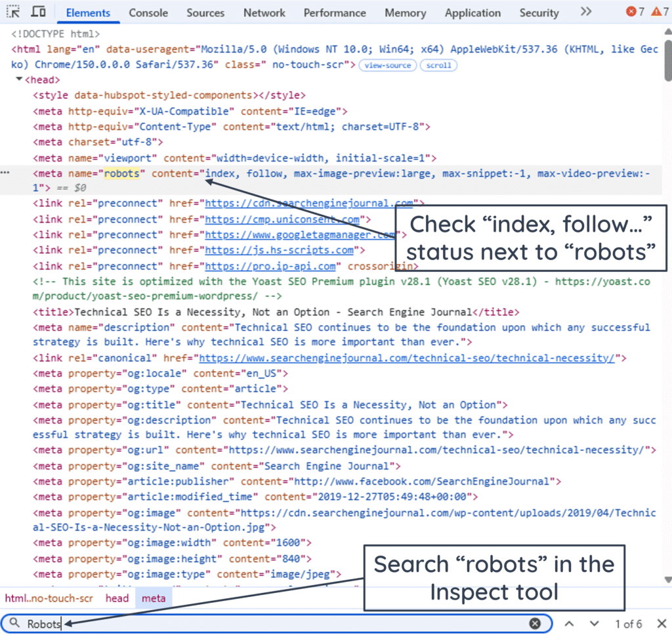Viewport: 672px width, 637px height.
Task: Switch to the Application tab
Action: (472, 13)
